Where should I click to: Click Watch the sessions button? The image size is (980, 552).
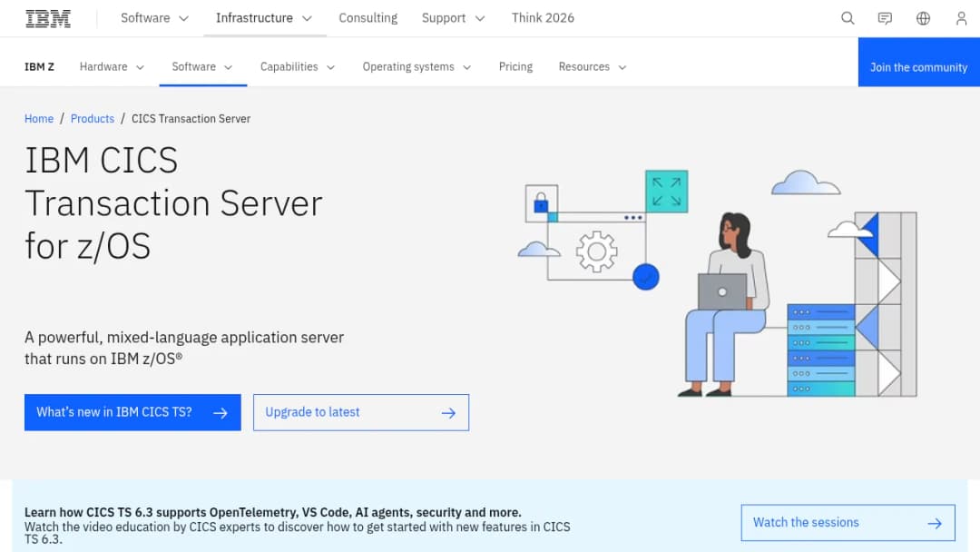[848, 523]
